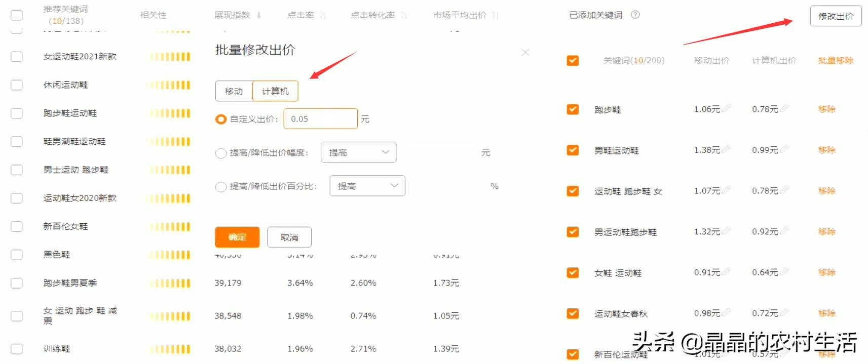Remove 女鞋 运动鞋 keyword via 移除
Image resolution: width=868 pixels, height=364 pixels.
(826, 272)
